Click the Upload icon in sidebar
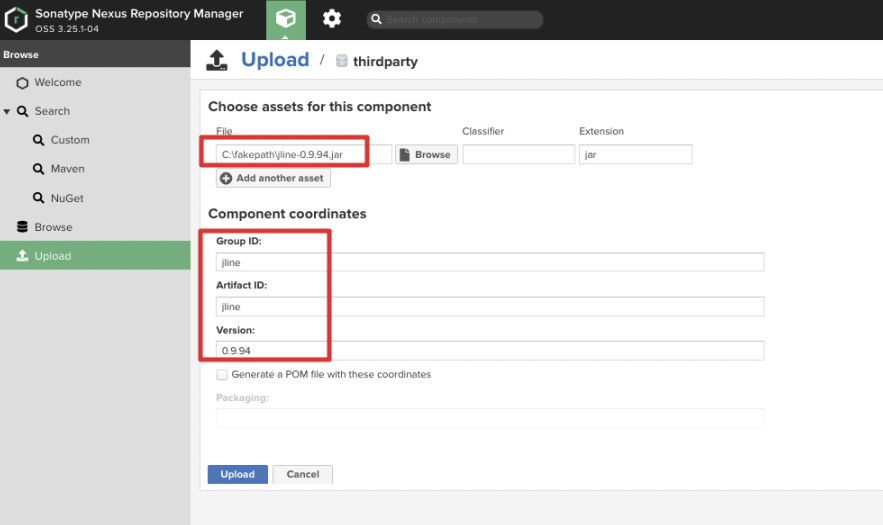Image resolution: width=883 pixels, height=525 pixels. (x=23, y=256)
